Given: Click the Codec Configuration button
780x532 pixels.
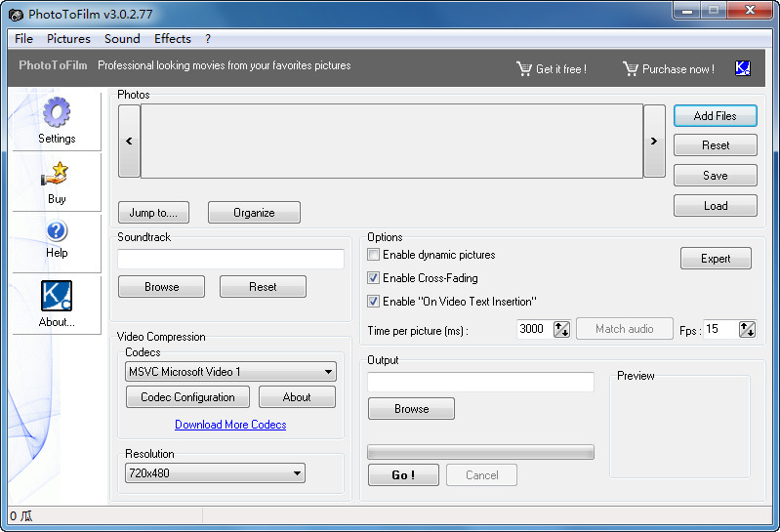Looking at the screenshot, I should point(187,397).
